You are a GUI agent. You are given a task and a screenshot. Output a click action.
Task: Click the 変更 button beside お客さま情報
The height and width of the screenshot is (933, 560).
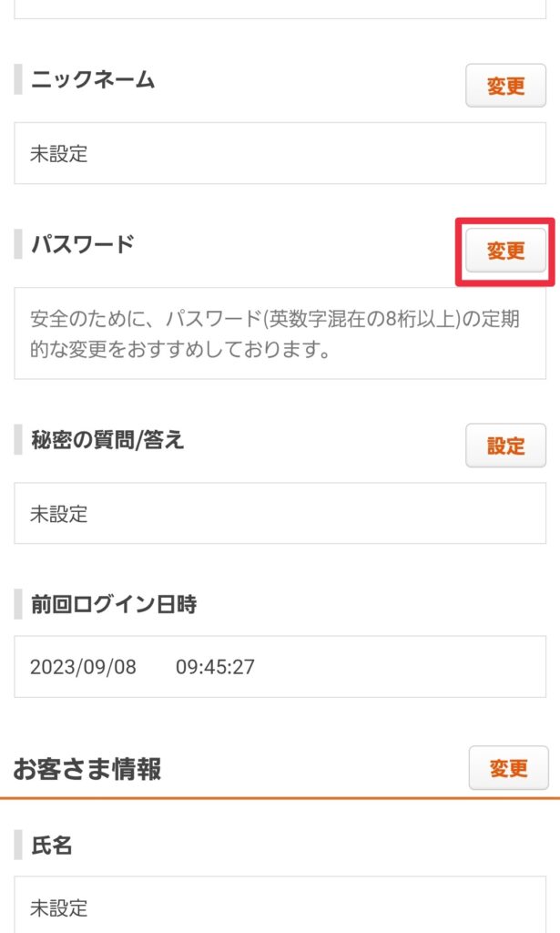(x=508, y=768)
